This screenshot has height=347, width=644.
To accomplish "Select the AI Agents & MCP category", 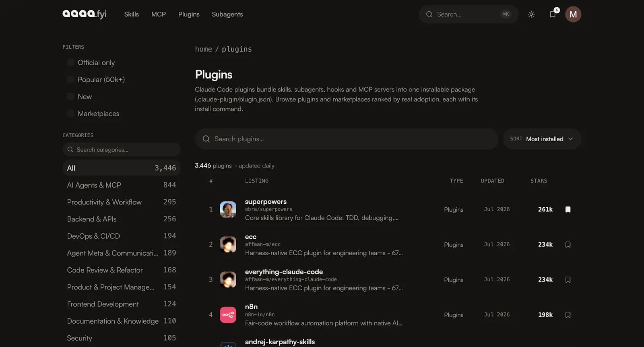I will click(122, 185).
